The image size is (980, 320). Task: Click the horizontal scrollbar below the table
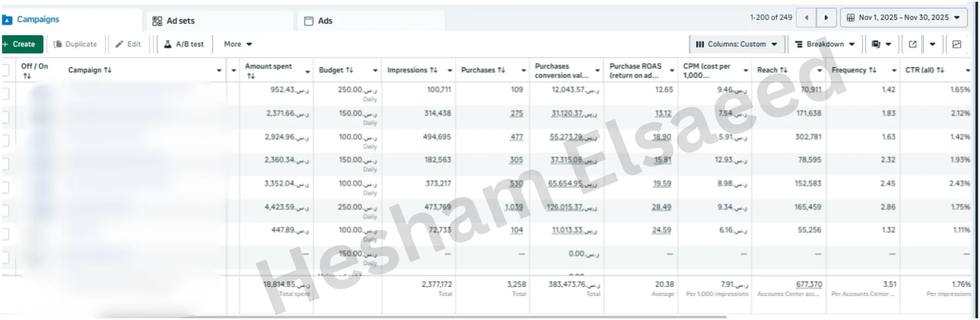tap(414, 317)
